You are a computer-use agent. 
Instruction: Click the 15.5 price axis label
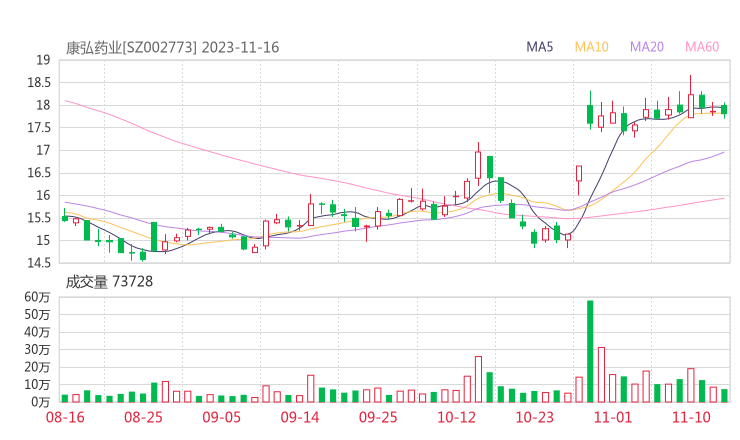tap(39, 218)
